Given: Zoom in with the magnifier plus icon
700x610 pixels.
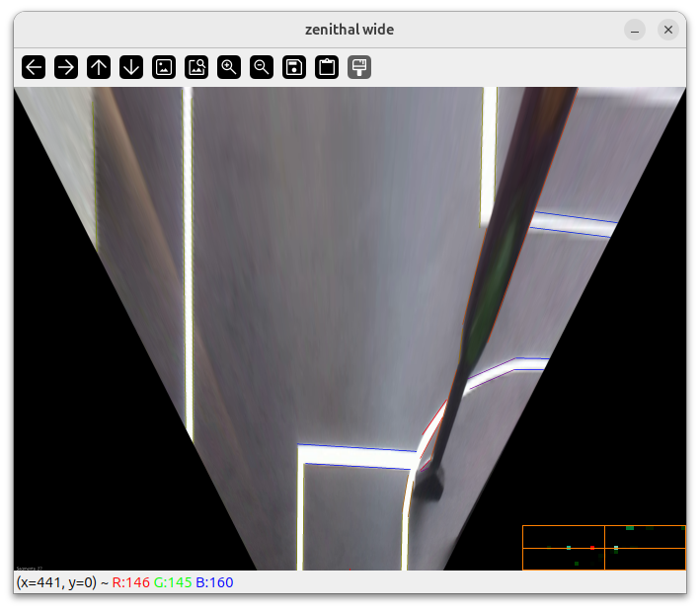Looking at the screenshot, I should (x=229, y=67).
